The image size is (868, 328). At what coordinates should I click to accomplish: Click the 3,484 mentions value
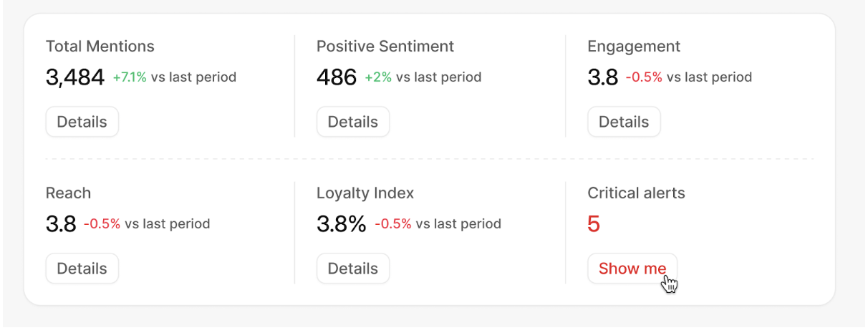point(75,77)
